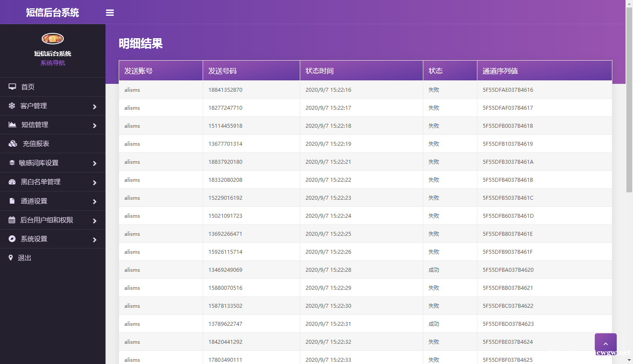Click the logo image above 短信后台系统
Image resolution: width=633 pixels, height=364 pixels.
52,38
